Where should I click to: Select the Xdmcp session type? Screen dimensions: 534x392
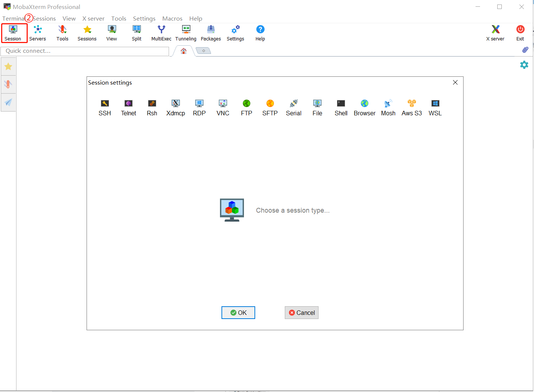tap(176, 108)
